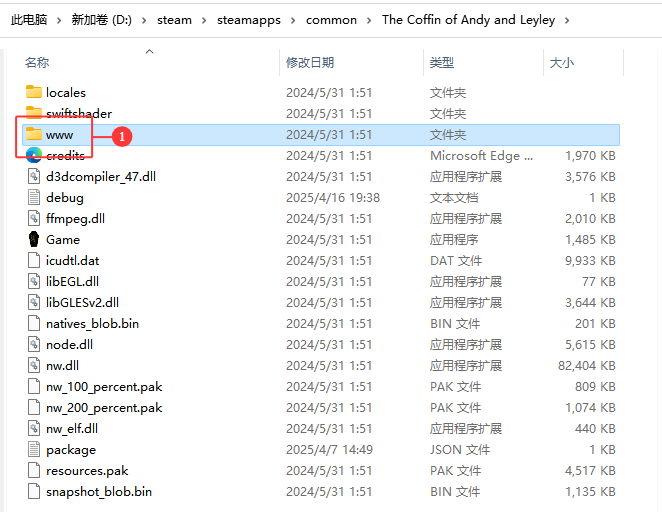This screenshot has height=512, width=662.
Task: Expand the chevron after steam breadcrumb
Action: coord(204,20)
